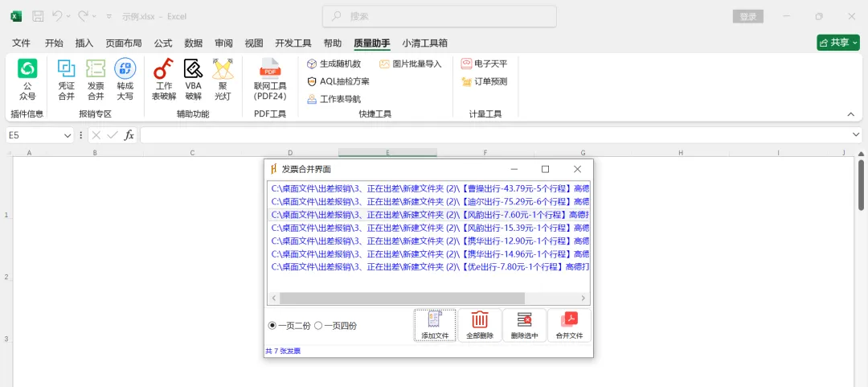This screenshot has width=868, height=387.
Task: Select column E header
Action: [387, 153]
